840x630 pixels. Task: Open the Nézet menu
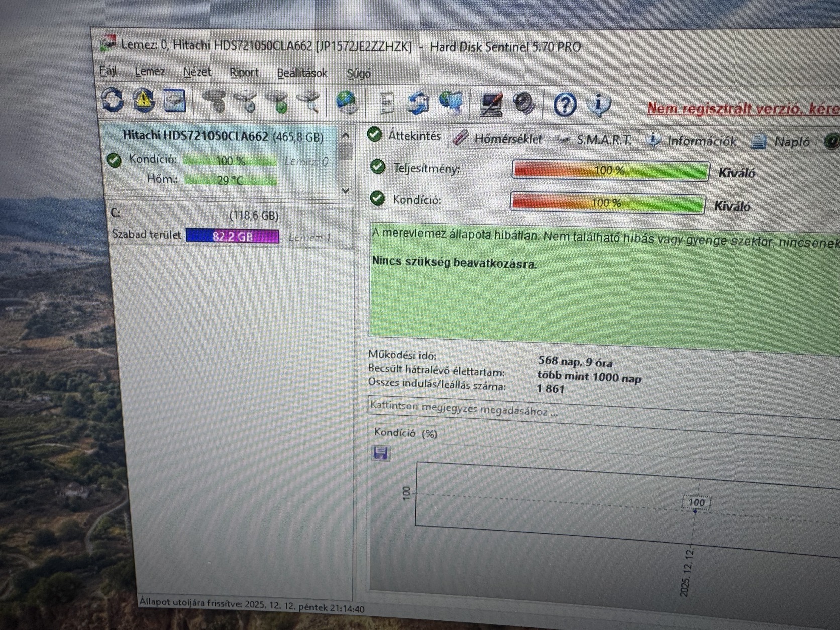click(x=197, y=72)
